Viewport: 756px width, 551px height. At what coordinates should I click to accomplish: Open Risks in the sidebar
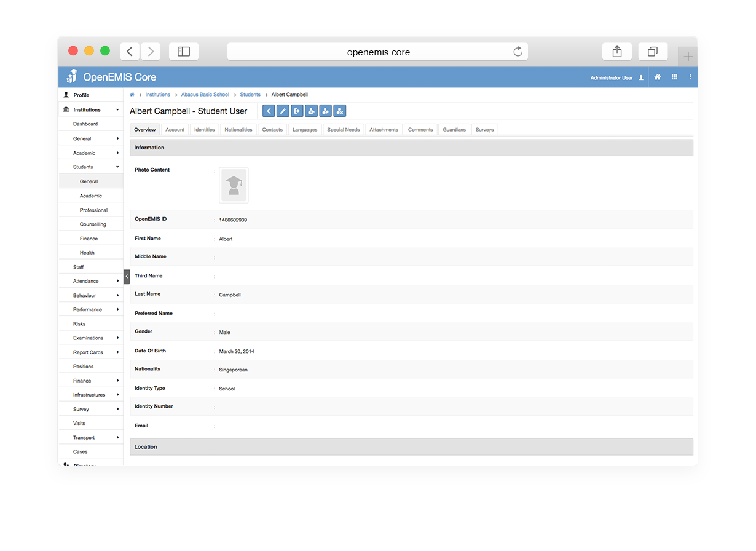tap(79, 324)
